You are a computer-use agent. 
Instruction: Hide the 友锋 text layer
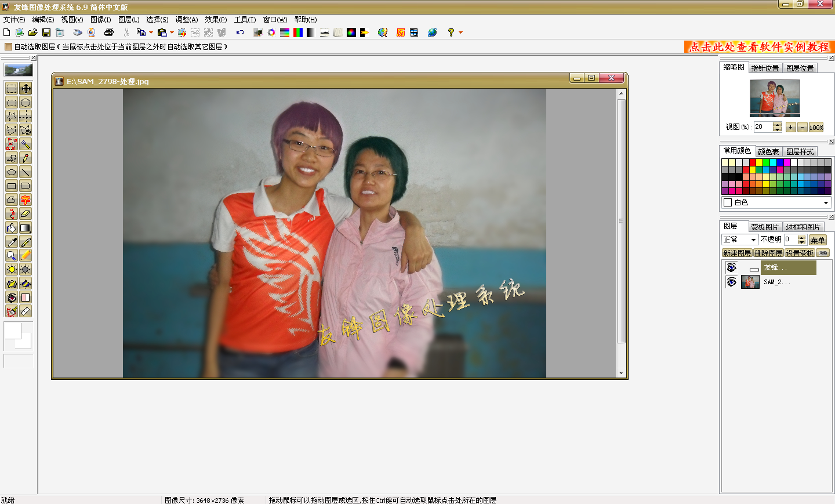(732, 267)
